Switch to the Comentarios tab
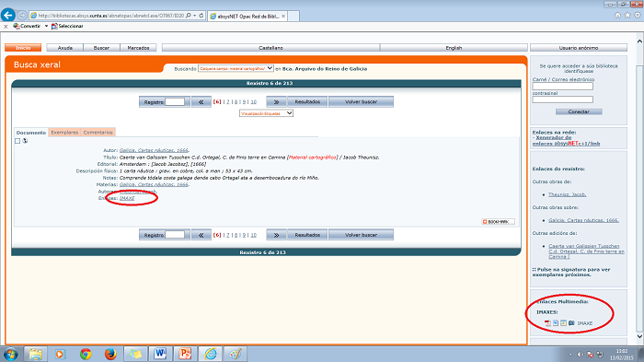644x362 pixels. tap(98, 133)
